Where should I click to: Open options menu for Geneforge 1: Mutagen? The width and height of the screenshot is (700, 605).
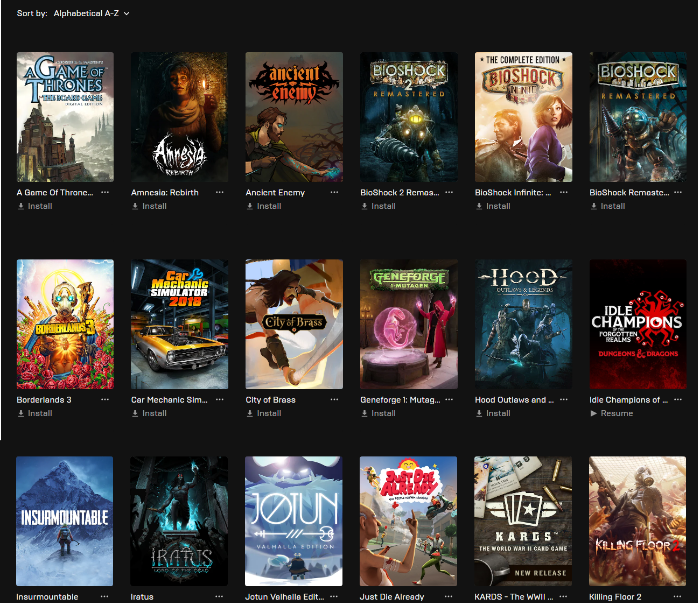point(449,399)
